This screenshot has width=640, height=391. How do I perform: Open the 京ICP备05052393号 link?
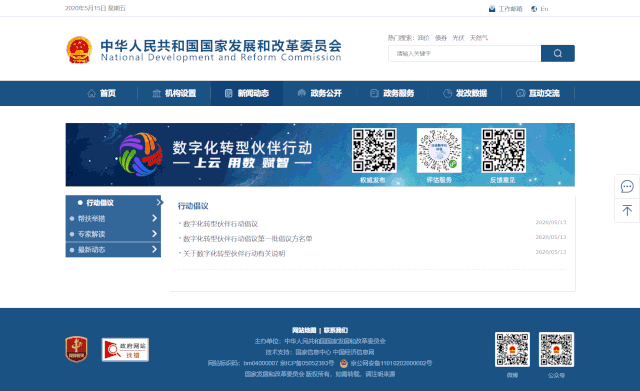pyautogui.click(x=307, y=363)
